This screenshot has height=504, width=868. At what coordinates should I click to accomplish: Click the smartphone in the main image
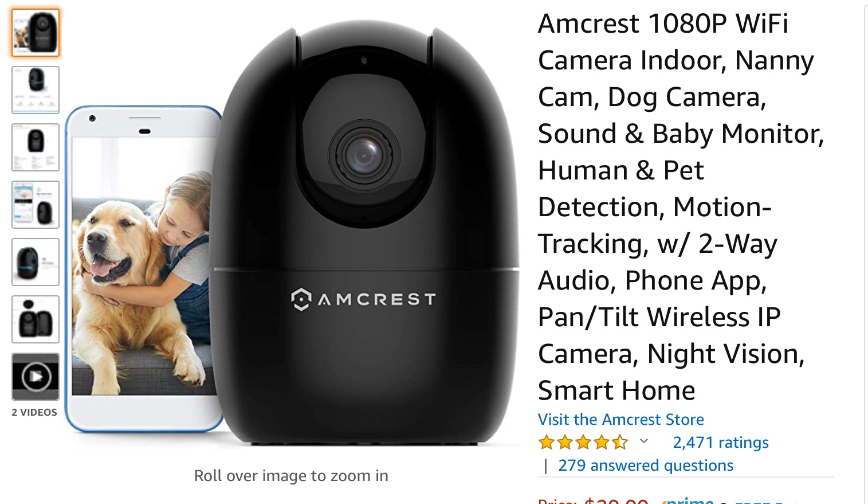[x=143, y=268]
